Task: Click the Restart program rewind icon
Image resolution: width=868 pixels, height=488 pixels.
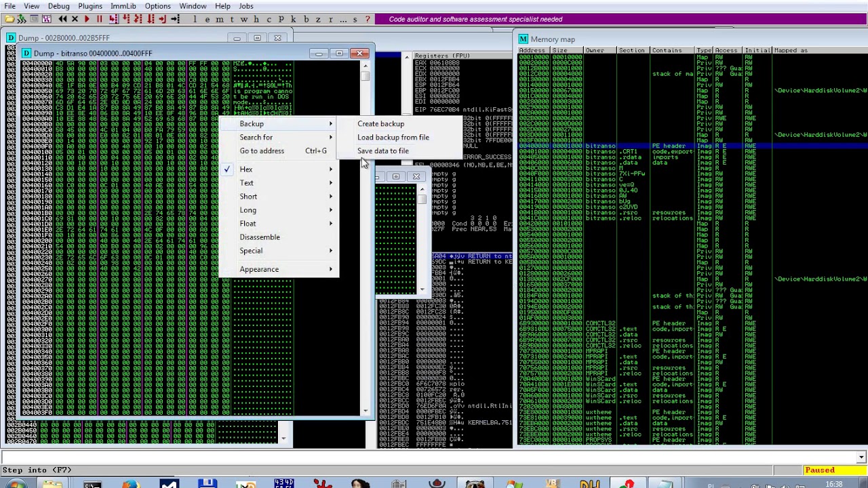Action: click(62, 19)
